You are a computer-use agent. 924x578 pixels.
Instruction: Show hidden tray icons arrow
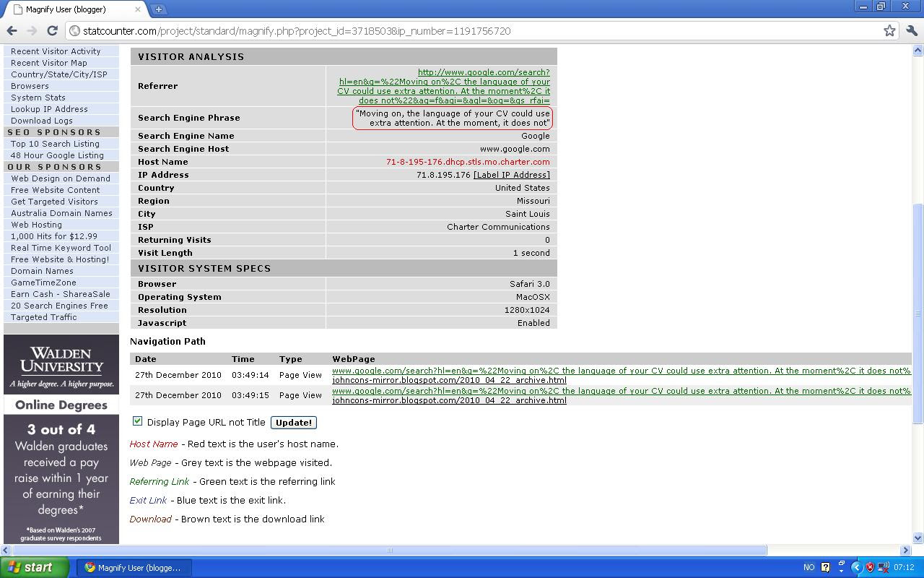tap(857, 567)
